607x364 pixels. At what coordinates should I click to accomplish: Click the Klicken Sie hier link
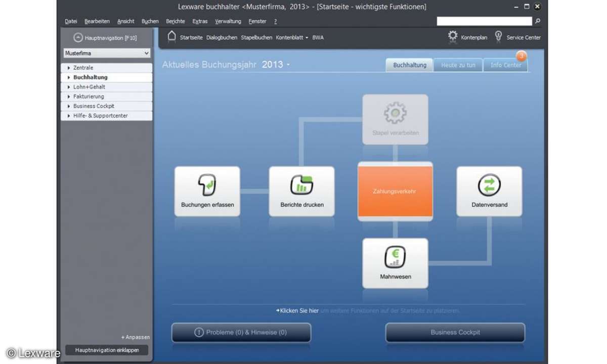click(x=297, y=310)
